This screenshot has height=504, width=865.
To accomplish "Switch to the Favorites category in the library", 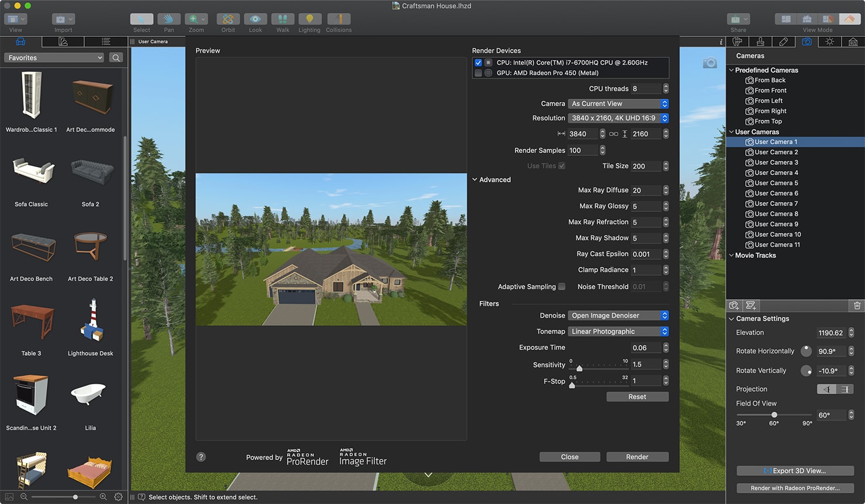I will tap(53, 57).
